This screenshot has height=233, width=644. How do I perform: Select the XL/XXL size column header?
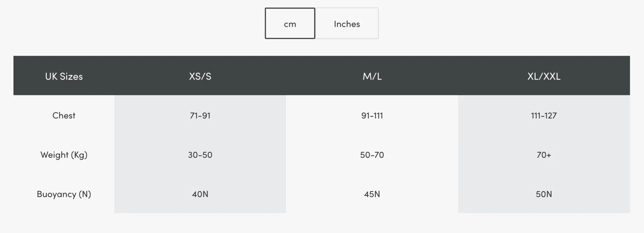click(x=544, y=76)
